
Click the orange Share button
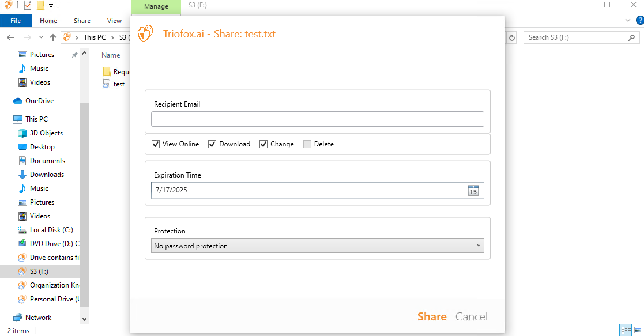pos(432,316)
